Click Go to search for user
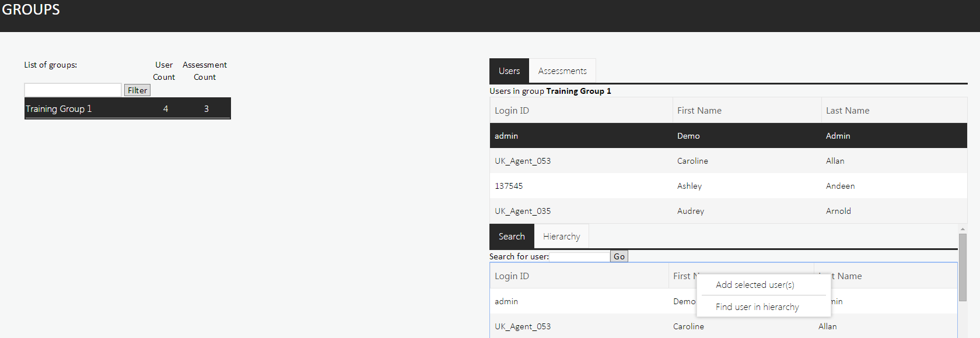This screenshot has width=980, height=338. [619, 256]
